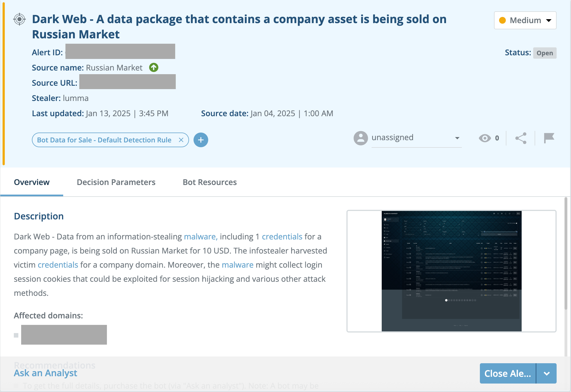Flag this alert using the flag icon
The height and width of the screenshot is (392, 571).
pyautogui.click(x=549, y=138)
